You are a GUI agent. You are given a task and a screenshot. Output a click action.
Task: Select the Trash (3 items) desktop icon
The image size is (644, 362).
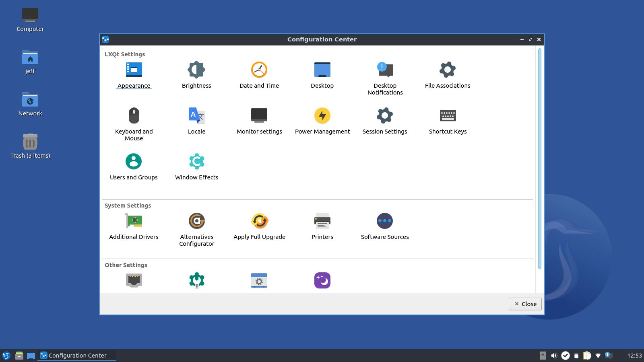click(30, 146)
